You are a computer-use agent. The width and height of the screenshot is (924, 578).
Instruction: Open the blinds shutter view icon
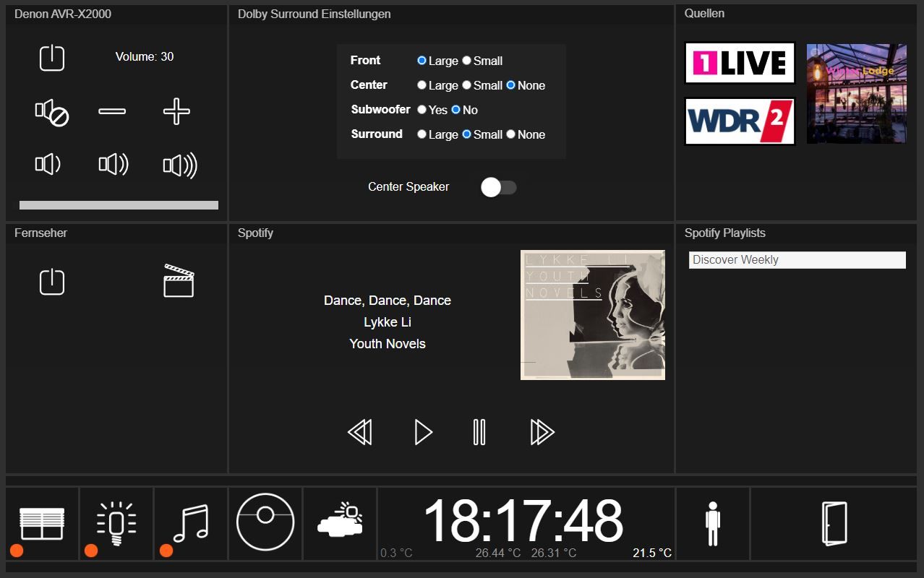(x=42, y=524)
